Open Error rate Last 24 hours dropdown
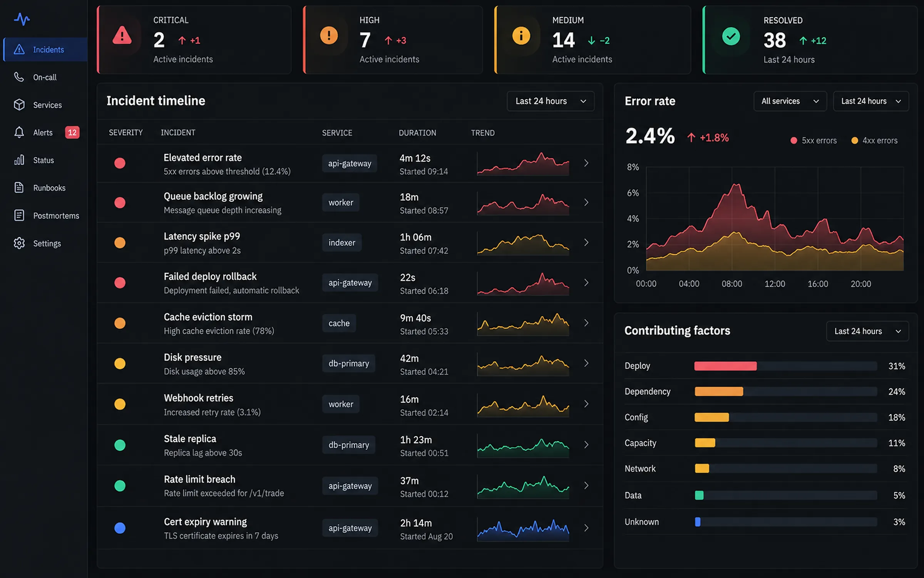Screen dimensions: 924x578 [871, 101]
